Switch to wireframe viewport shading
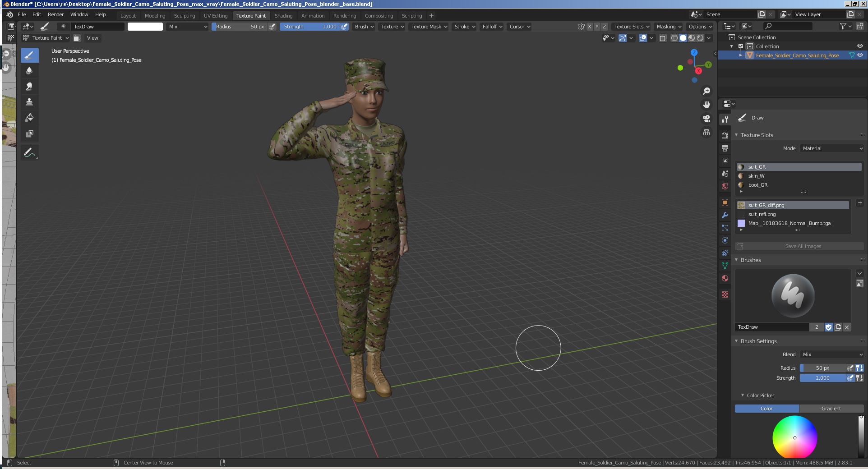 pos(674,38)
